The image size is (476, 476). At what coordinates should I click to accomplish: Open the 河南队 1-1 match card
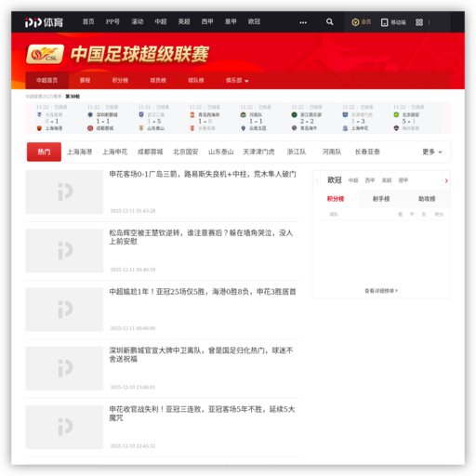coord(263,118)
